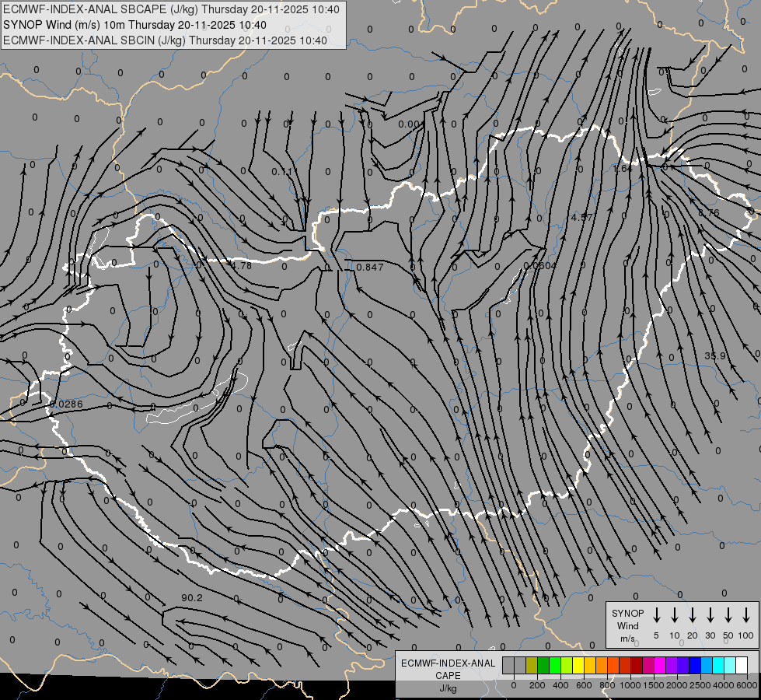The image size is (761, 700).
Task: Click the ECMWF-INDEX-ANAL CAPE legend label
Action: [448, 675]
